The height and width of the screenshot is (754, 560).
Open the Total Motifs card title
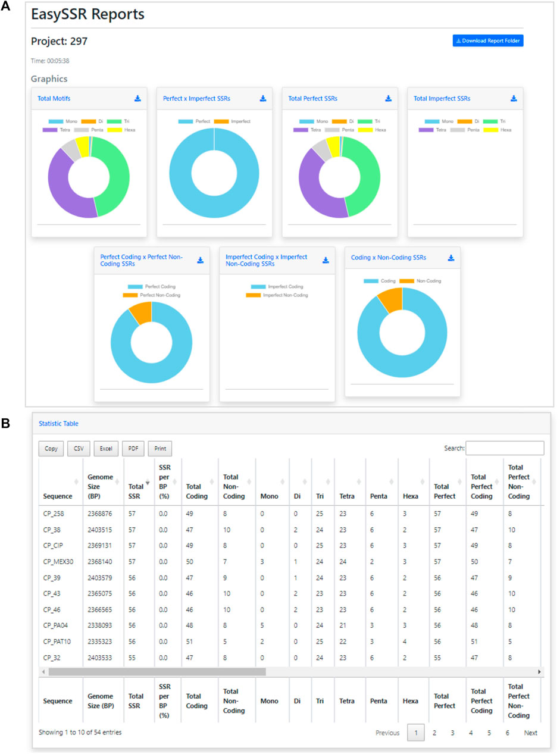coord(54,99)
